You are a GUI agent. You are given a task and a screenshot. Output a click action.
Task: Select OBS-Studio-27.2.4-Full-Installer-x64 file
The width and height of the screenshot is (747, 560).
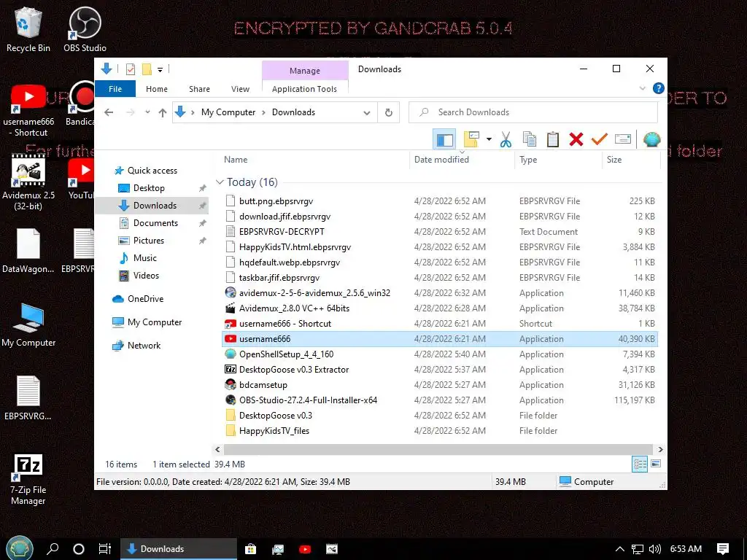pyautogui.click(x=308, y=400)
